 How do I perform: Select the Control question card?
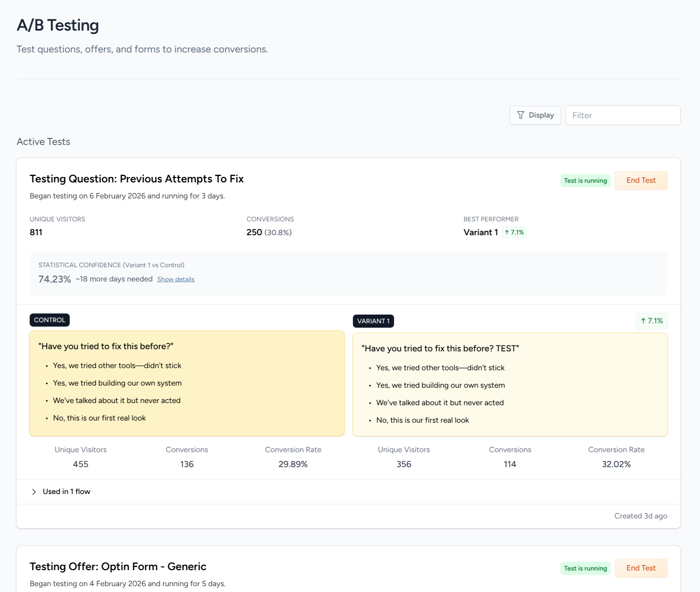pos(187,383)
